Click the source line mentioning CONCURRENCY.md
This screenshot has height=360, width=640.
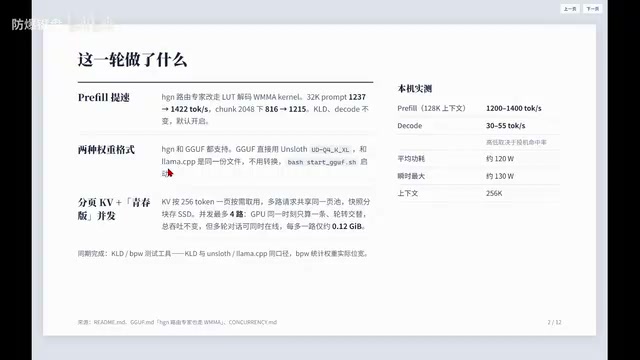(177, 322)
